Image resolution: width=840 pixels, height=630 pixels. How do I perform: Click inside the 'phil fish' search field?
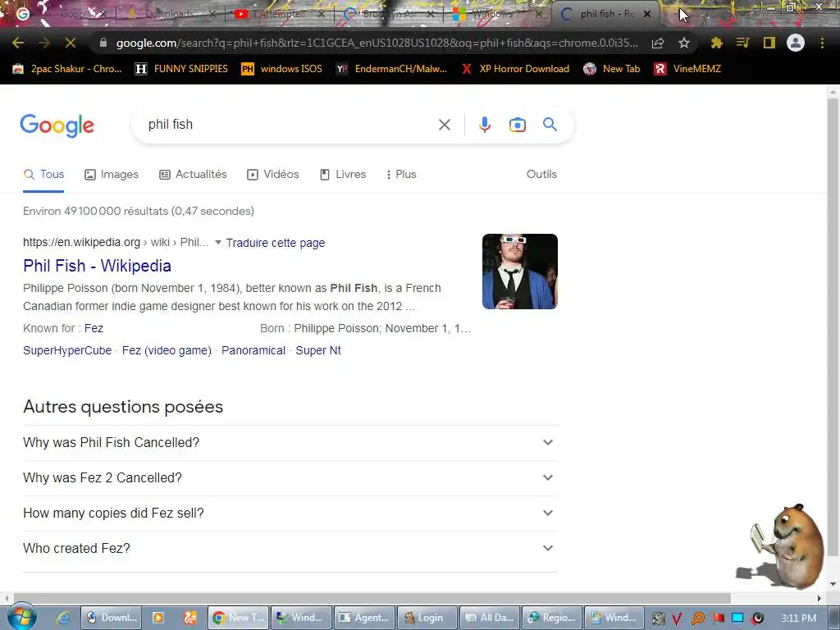tap(290, 125)
